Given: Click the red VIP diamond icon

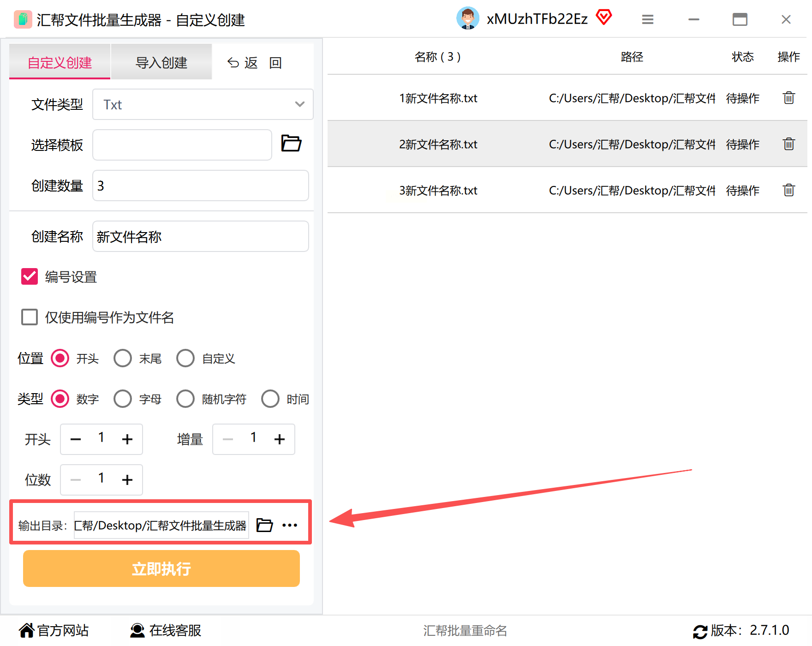Looking at the screenshot, I should click(x=604, y=18).
